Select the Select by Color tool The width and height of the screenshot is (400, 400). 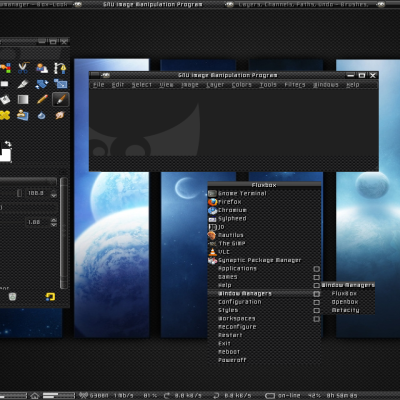(x=5, y=68)
